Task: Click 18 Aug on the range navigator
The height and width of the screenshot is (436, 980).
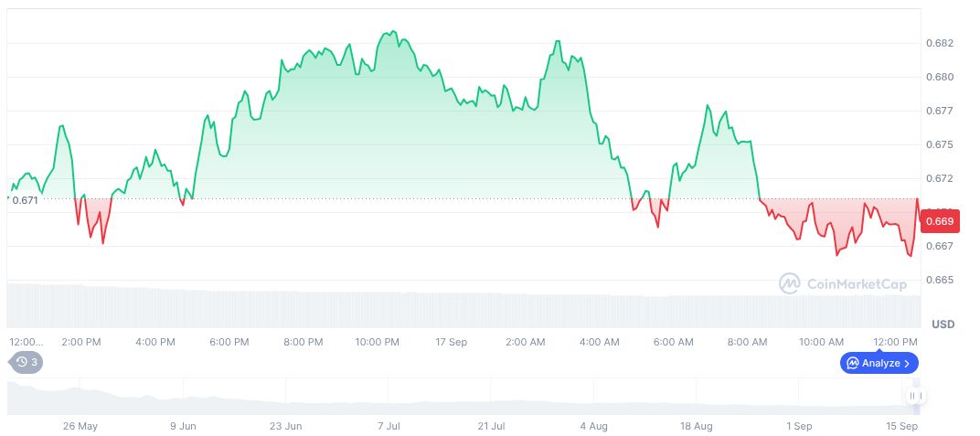Action: [x=697, y=426]
